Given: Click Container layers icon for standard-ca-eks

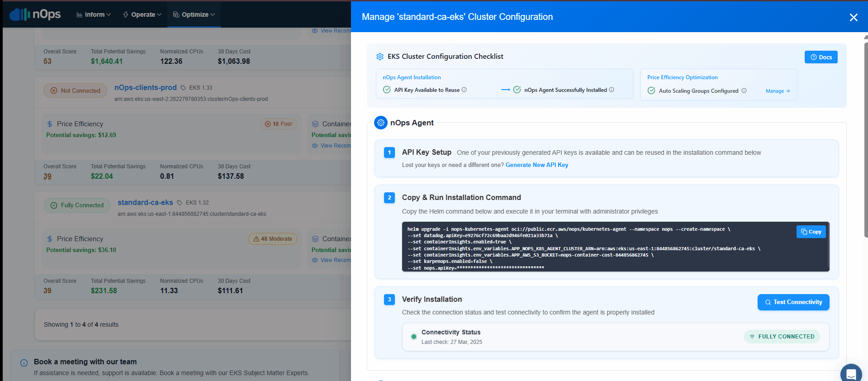Looking at the screenshot, I should point(315,239).
